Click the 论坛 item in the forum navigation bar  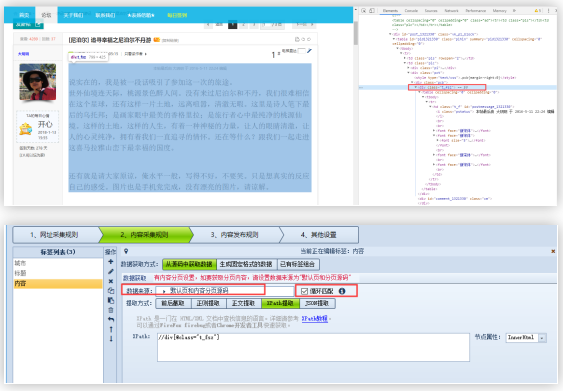(46, 15)
